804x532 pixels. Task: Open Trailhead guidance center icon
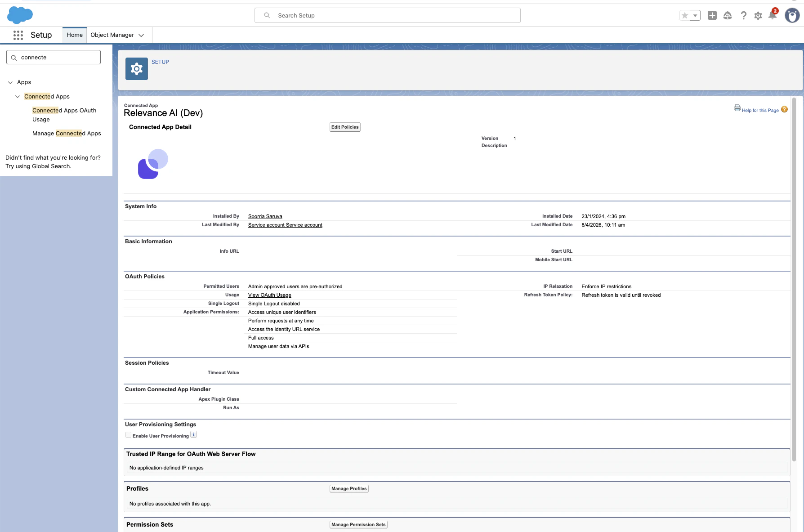[728, 15]
